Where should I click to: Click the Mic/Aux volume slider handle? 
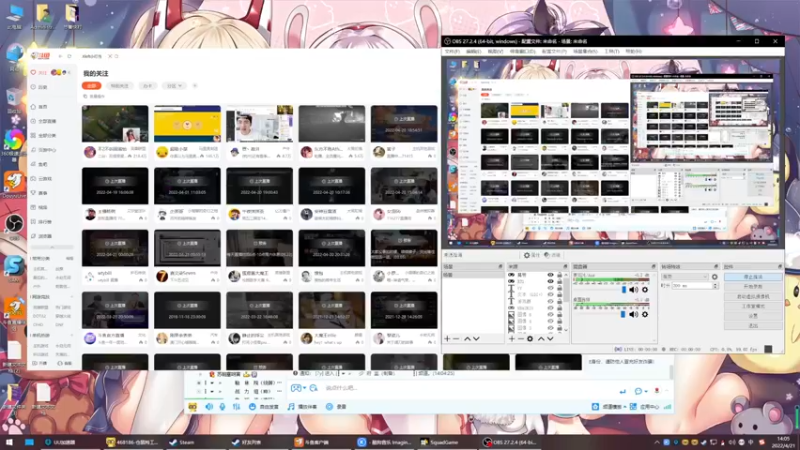[x=623, y=290]
